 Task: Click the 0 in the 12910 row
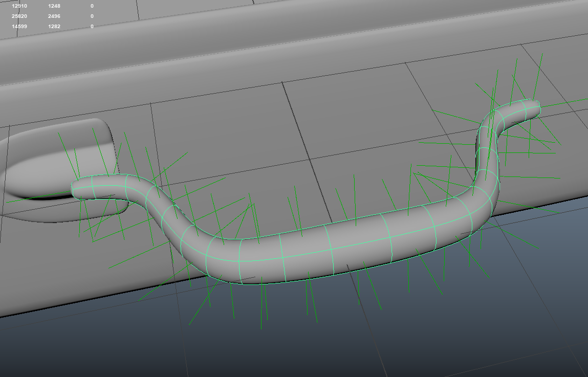pos(92,6)
